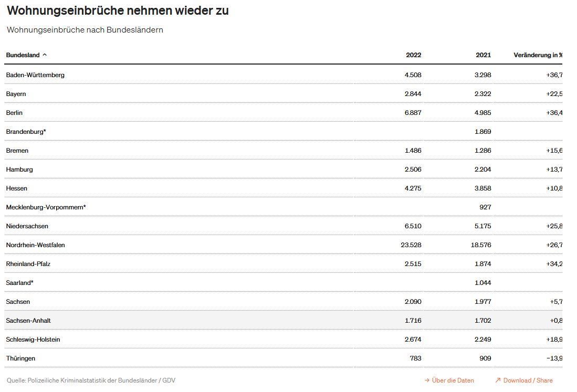This screenshot has height=392, width=577.
Task: Click the Niedersachsen 2021 value 5.175
Action: coord(483,226)
